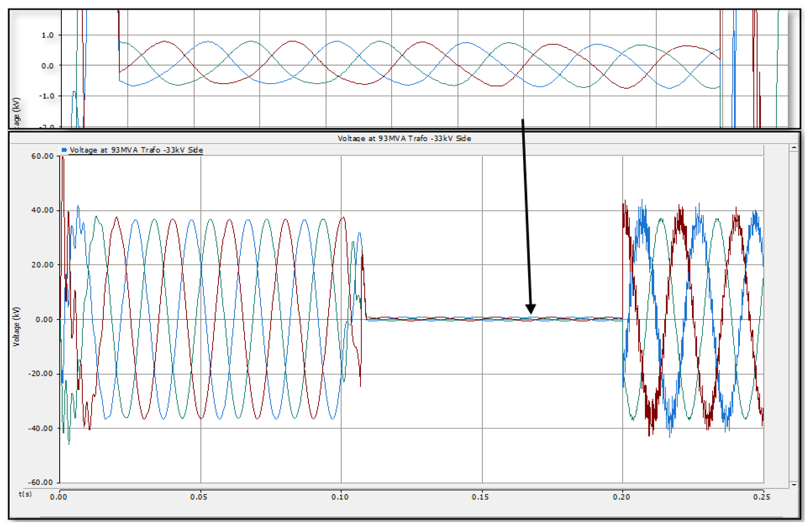Click the 0.0 tick label in upper zoomed plot
The height and width of the screenshot is (528, 812).
click(47, 65)
